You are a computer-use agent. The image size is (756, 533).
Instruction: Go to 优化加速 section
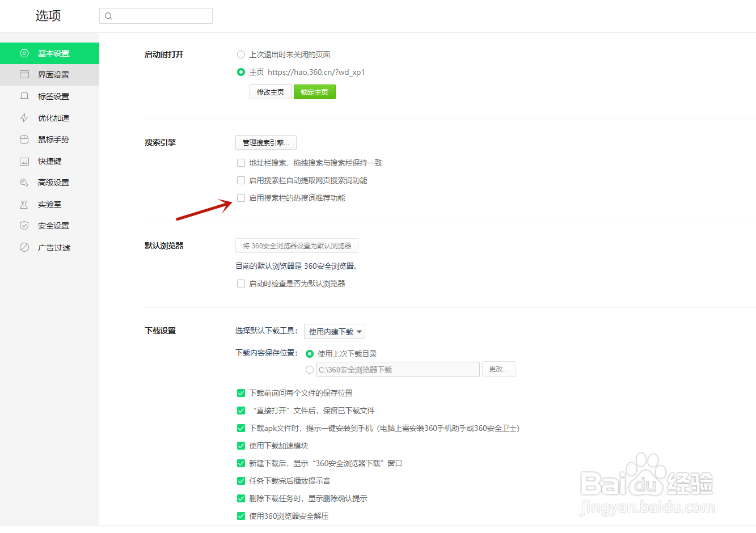[49, 118]
